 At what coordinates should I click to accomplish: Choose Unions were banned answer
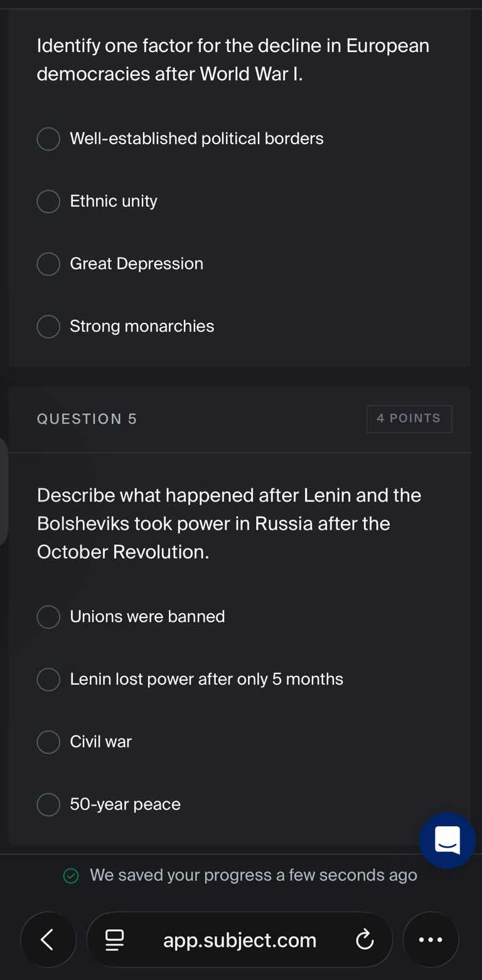coord(48,616)
